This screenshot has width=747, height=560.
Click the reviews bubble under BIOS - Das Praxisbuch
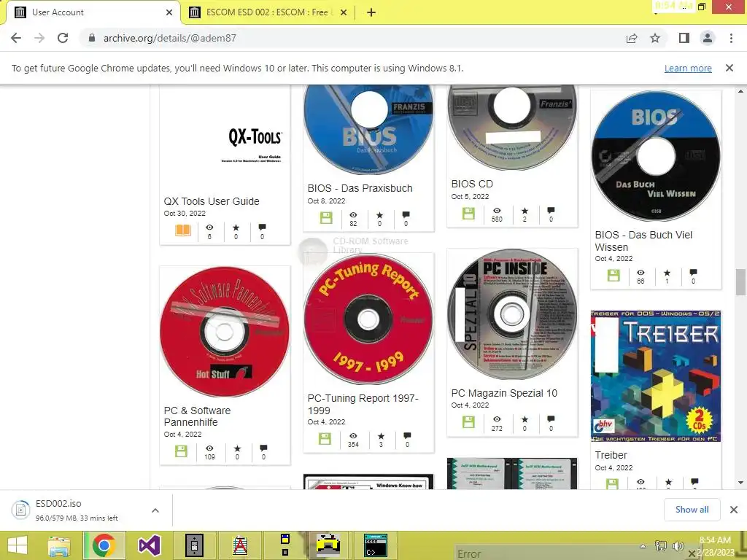coord(406,215)
